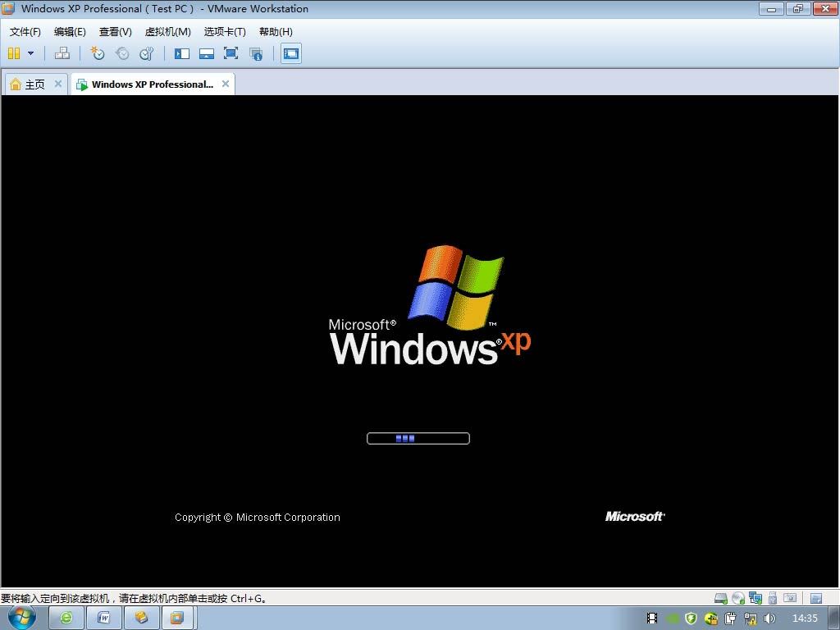The image size is (840, 630).
Task: Close the Windows XP Professional tab
Action: (x=226, y=84)
